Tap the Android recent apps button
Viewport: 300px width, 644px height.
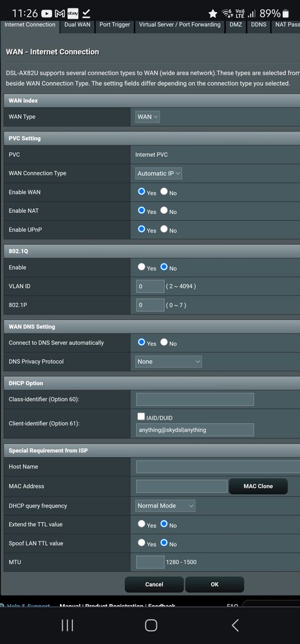68,625
